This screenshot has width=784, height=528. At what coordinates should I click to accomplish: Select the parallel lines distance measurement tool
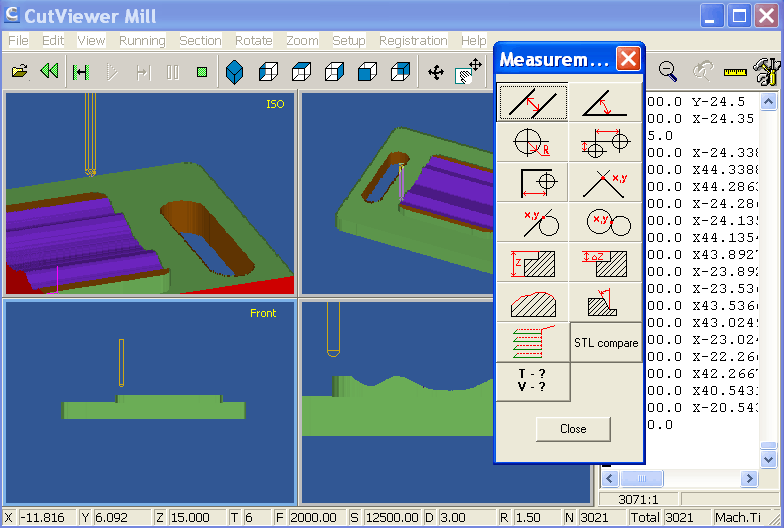tap(532, 102)
